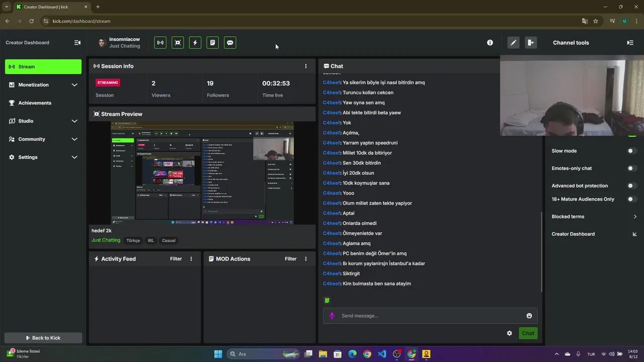Image resolution: width=644 pixels, height=362 pixels.
Task: Open MOD Actions Filter dropdown
Action: [290, 259]
